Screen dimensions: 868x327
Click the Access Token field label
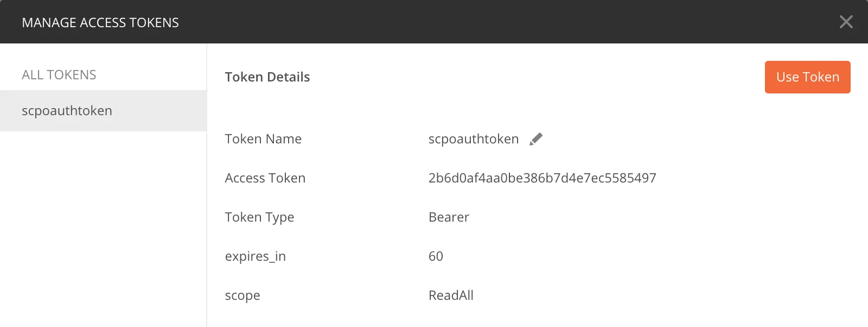pos(265,178)
